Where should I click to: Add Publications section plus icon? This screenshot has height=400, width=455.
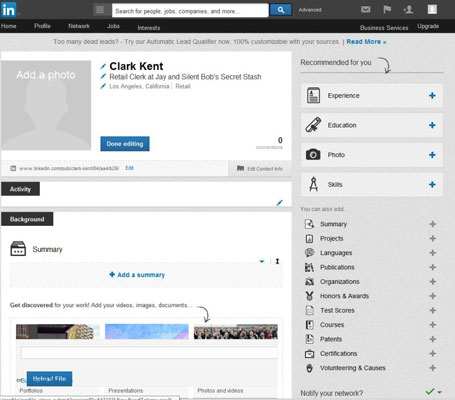(x=433, y=267)
